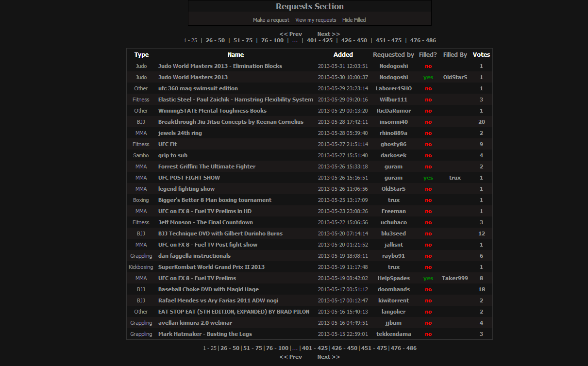Open top pagination 451 - 475
Viewport: 588px width, 366px height.
click(x=388, y=40)
